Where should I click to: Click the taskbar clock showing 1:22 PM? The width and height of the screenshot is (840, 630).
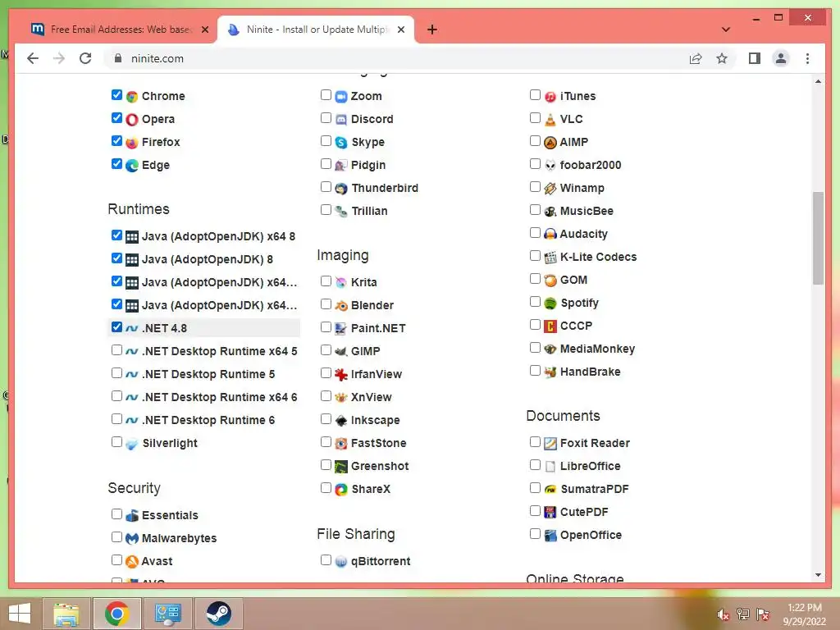pos(804,614)
